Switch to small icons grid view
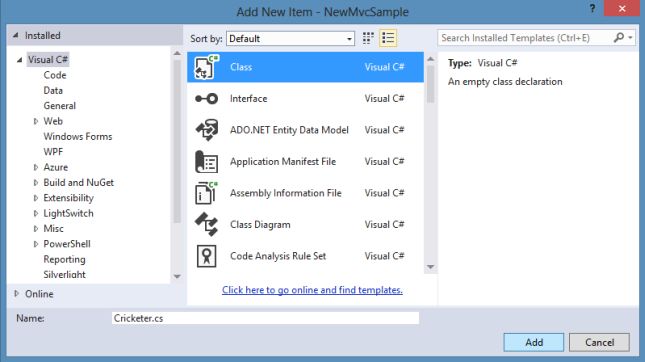This screenshot has width=645, height=362. [x=368, y=38]
